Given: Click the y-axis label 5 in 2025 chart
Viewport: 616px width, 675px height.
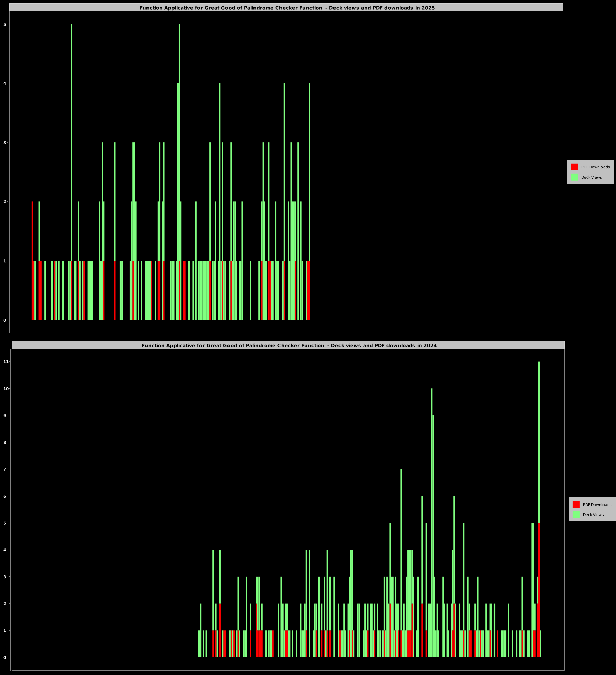Looking at the screenshot, I should [x=5, y=24].
